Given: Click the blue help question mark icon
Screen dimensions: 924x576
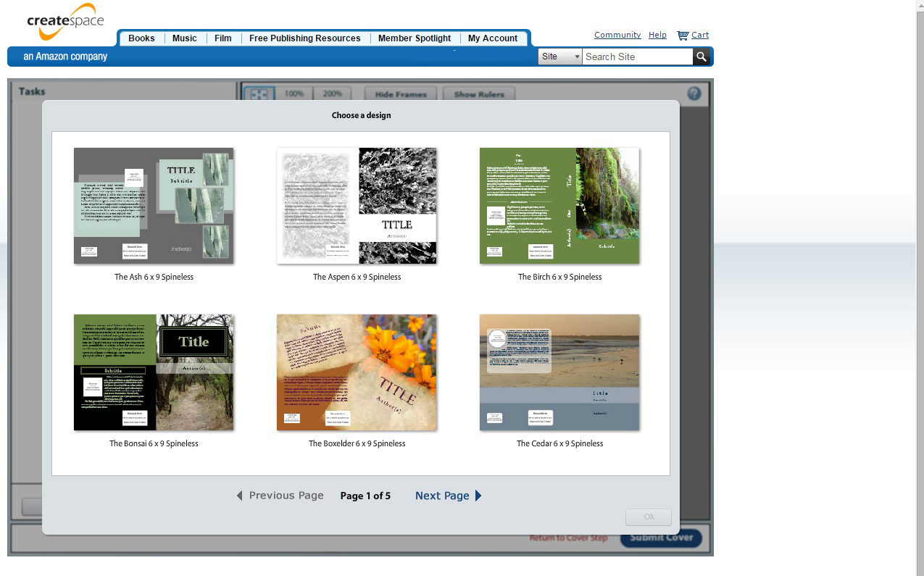Looking at the screenshot, I should pos(694,93).
